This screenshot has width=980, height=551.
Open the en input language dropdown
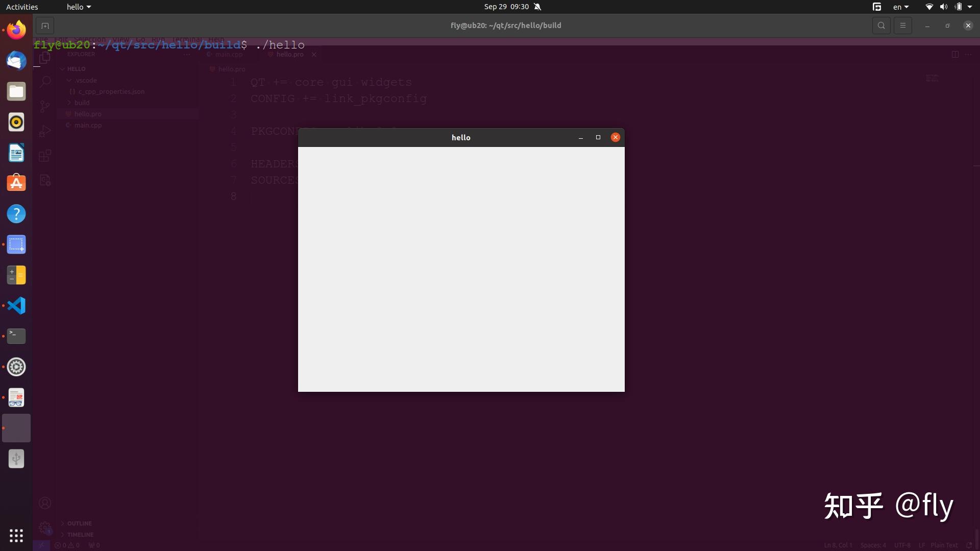[x=901, y=7]
